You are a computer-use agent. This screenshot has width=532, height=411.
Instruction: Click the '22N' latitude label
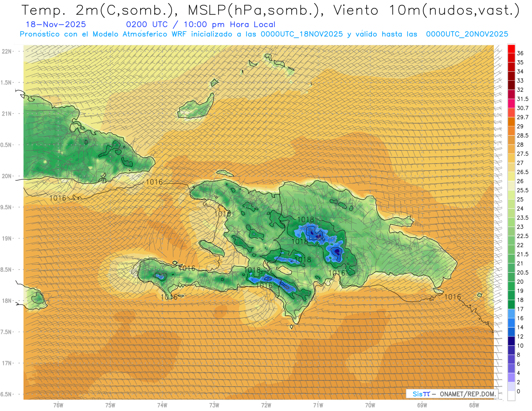coord(7,51)
